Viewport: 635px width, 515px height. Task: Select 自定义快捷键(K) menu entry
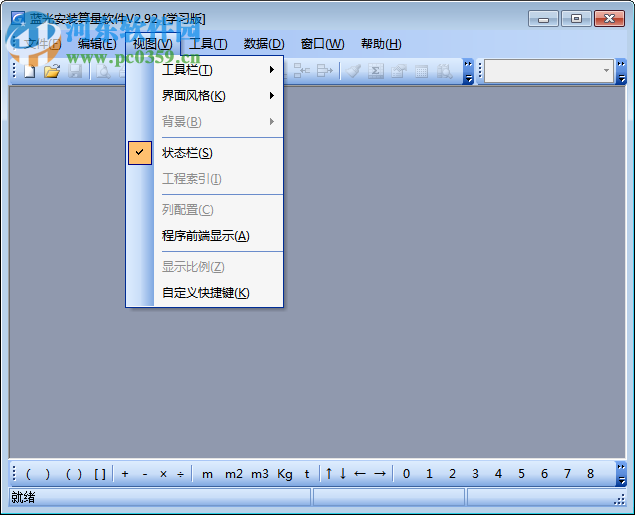(205, 293)
